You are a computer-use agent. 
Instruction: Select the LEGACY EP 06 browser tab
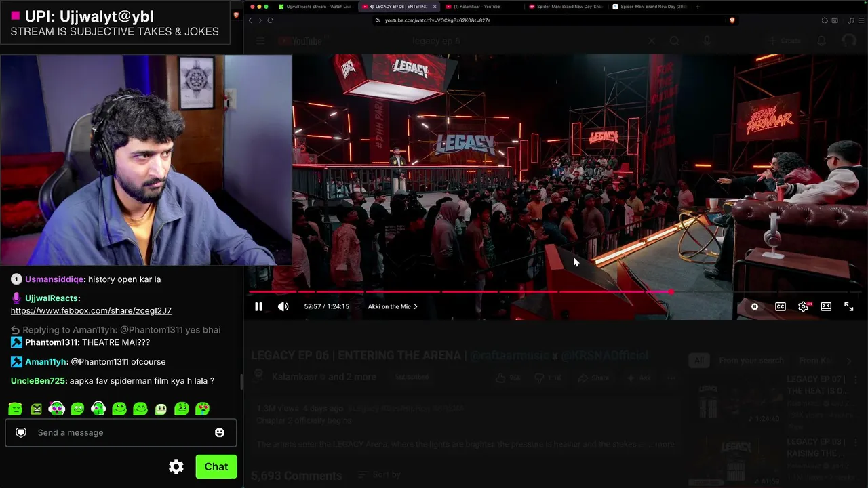tap(397, 7)
